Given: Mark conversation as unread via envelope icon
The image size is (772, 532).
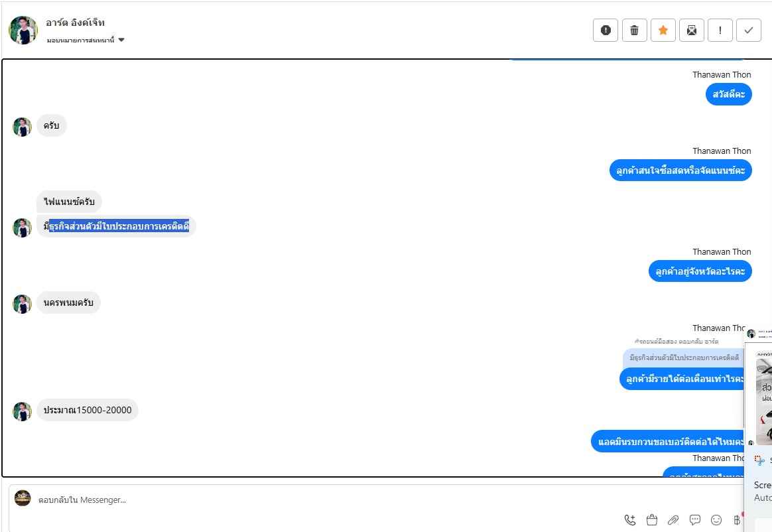Looking at the screenshot, I should point(691,30).
